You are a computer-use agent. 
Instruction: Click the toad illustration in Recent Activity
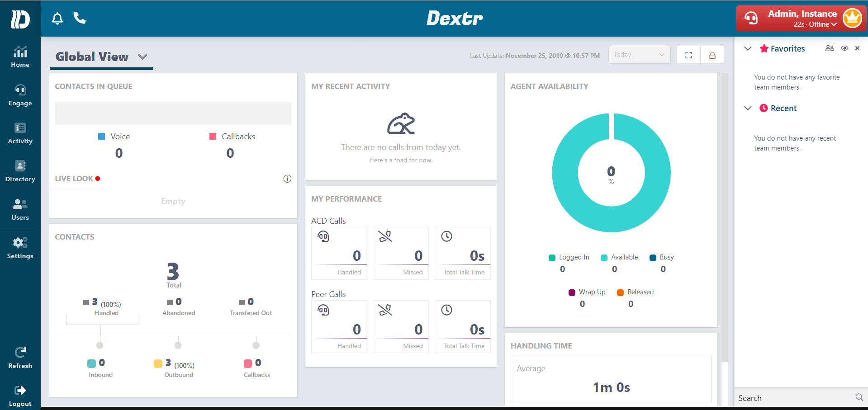pos(401,124)
